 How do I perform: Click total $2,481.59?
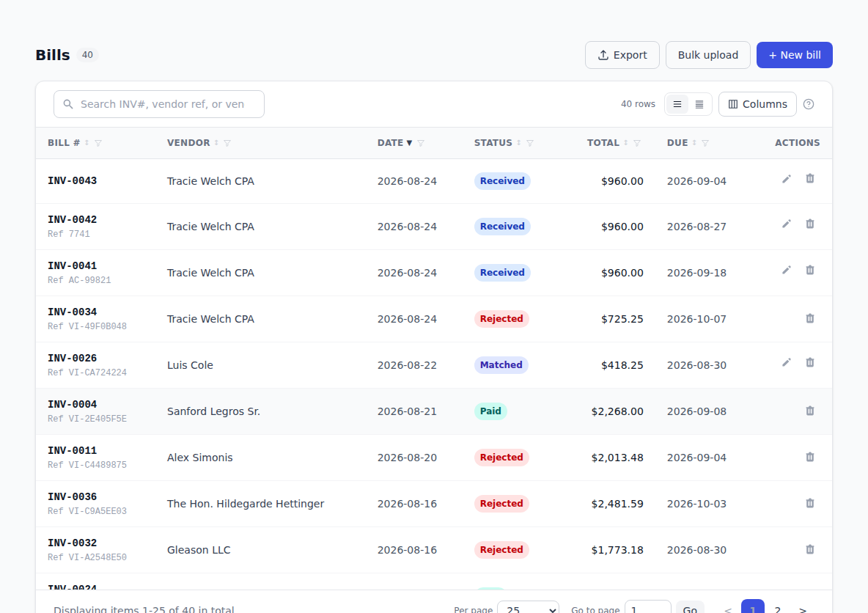617,504
